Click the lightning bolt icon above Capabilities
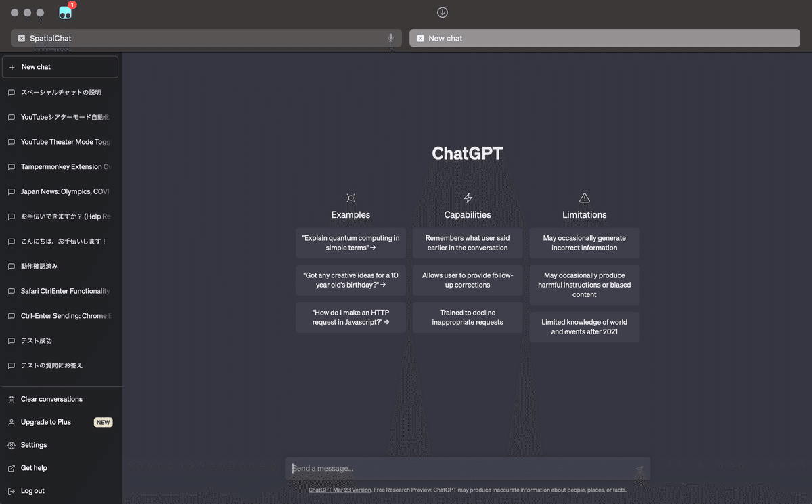This screenshot has height=504, width=812. tap(468, 198)
